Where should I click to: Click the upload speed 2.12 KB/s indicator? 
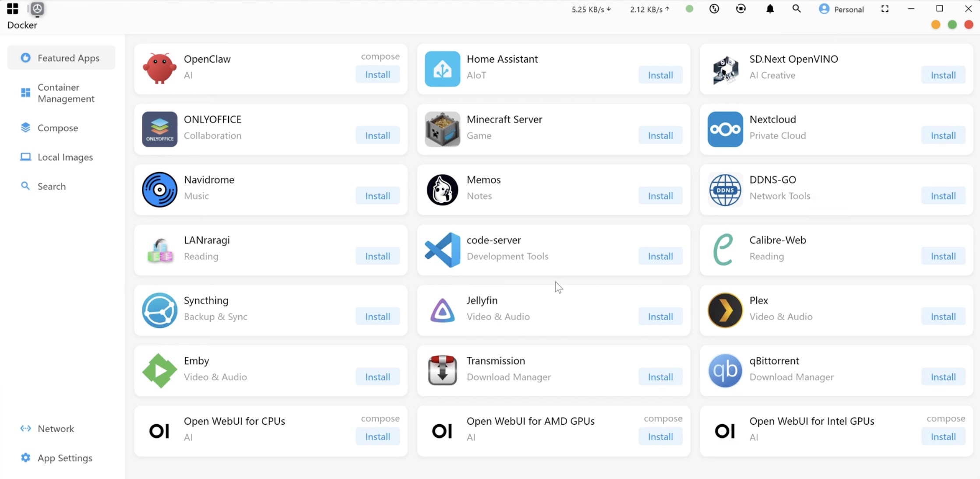coord(650,9)
